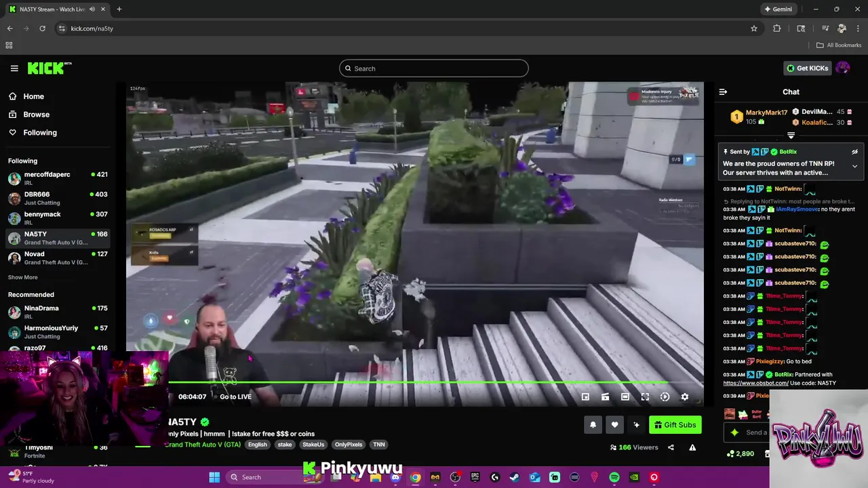The width and height of the screenshot is (868, 488).
Task: Open the Windows Start menu
Action: (214, 477)
